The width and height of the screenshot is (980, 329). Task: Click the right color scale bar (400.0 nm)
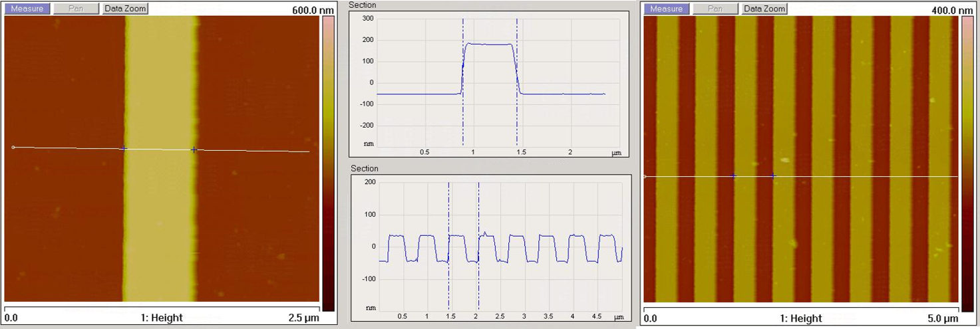point(968,164)
